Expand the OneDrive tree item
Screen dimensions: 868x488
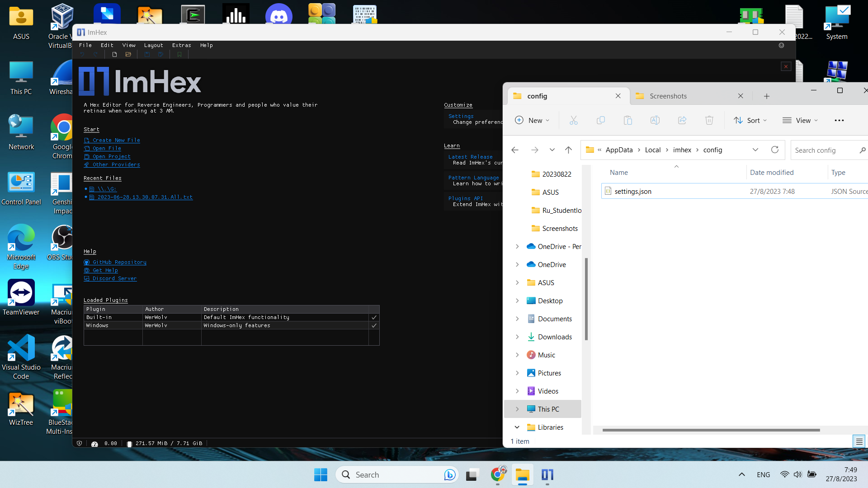(518, 264)
